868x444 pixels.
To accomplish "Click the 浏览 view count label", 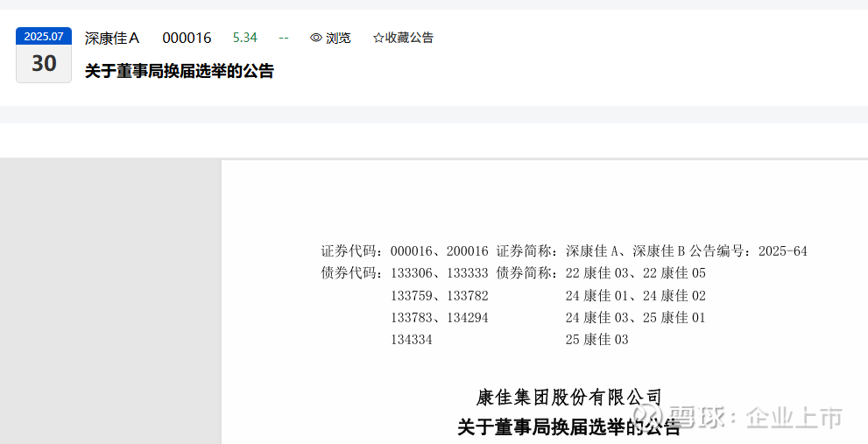I will pos(338,38).
